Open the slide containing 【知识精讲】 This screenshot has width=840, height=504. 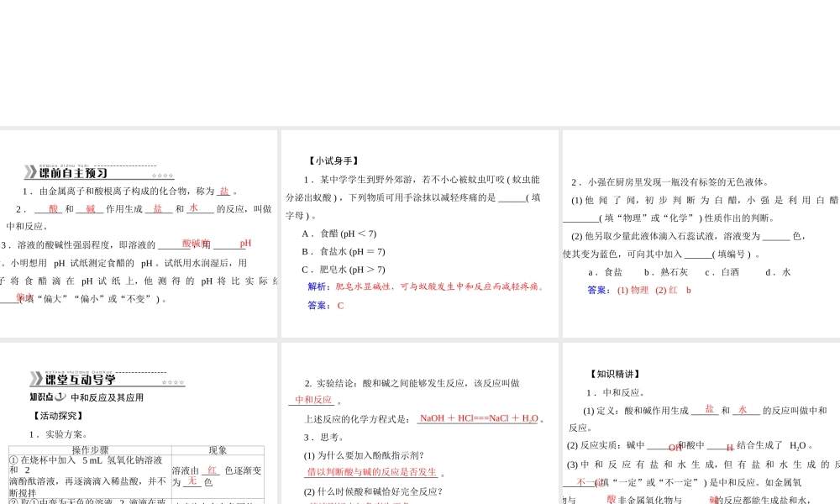click(x=701, y=423)
